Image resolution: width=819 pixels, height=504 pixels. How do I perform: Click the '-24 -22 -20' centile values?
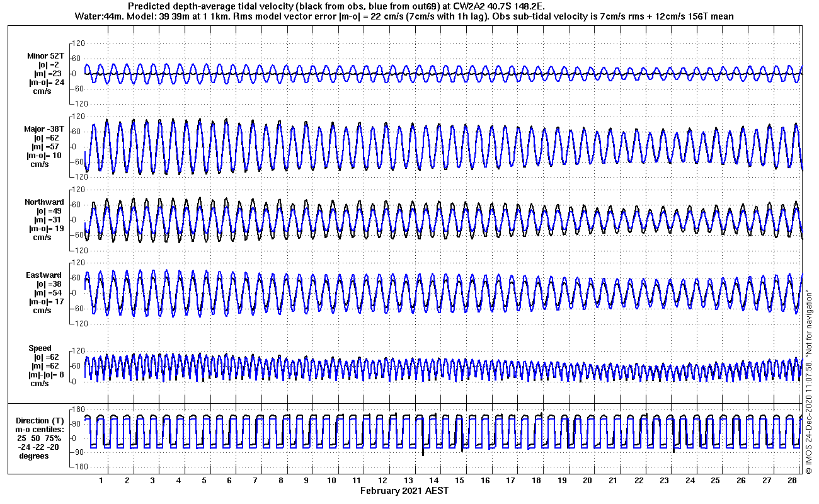click(39, 447)
